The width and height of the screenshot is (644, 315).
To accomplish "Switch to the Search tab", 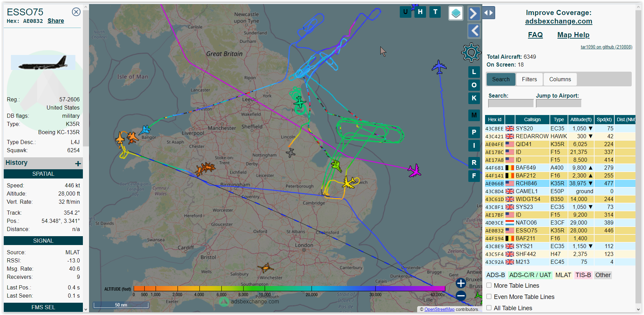I will [501, 79].
